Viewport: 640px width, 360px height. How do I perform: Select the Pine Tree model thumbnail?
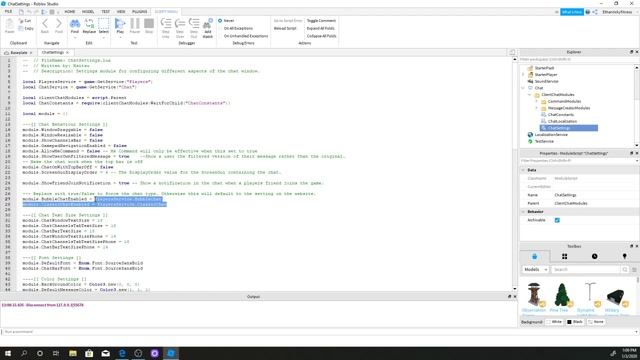562,295
